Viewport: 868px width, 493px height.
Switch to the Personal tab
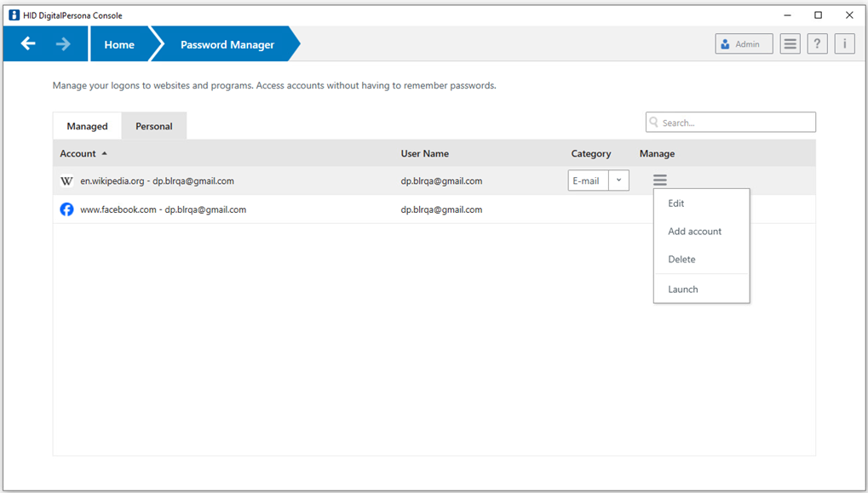(154, 127)
